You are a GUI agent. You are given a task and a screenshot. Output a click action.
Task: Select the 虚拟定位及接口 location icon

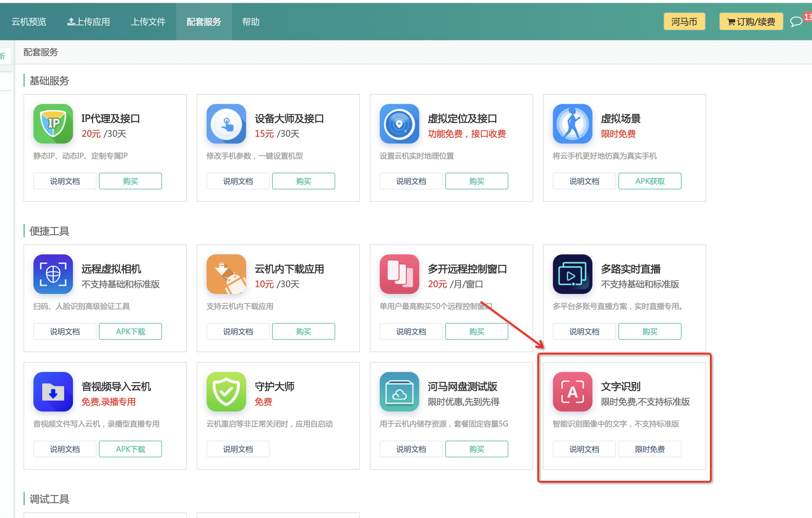coord(400,124)
